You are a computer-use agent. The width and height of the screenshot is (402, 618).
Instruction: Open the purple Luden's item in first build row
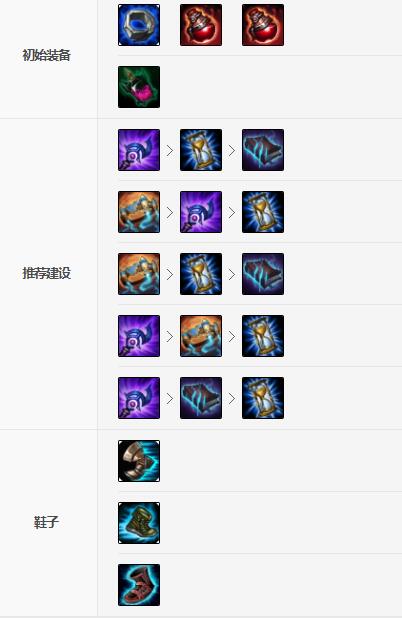tap(139, 150)
